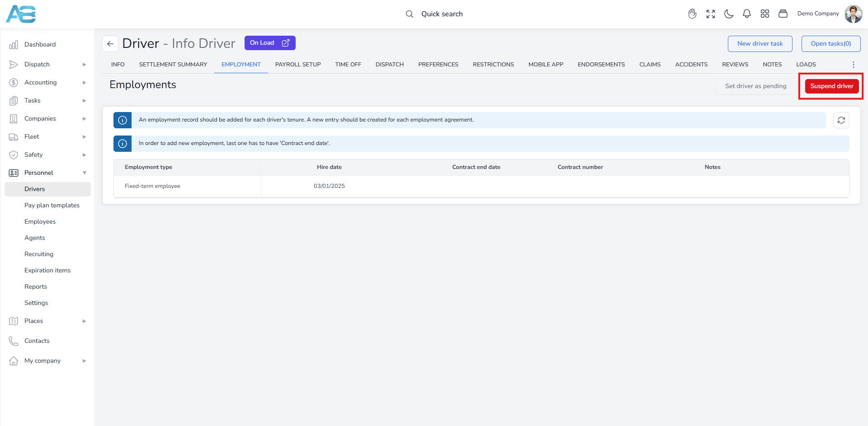The height and width of the screenshot is (426, 868).
Task: Open the apps grid icon in header
Action: coord(764,14)
